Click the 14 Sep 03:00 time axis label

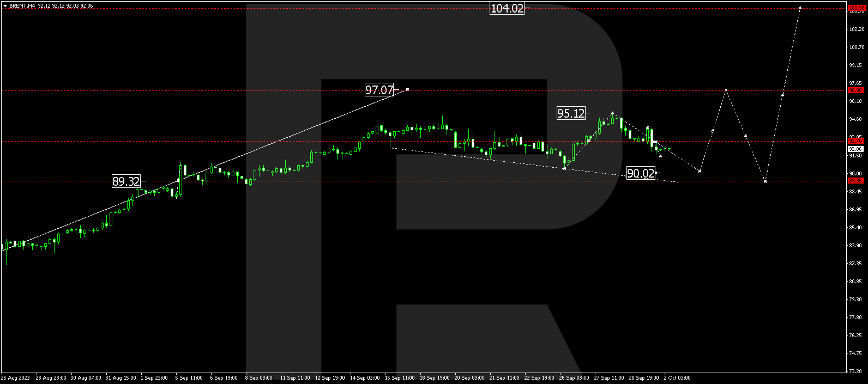click(x=365, y=378)
